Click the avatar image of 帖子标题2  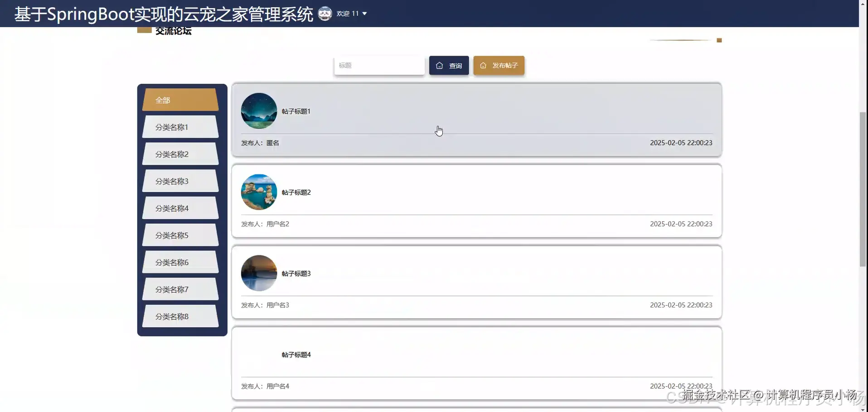pyautogui.click(x=259, y=192)
